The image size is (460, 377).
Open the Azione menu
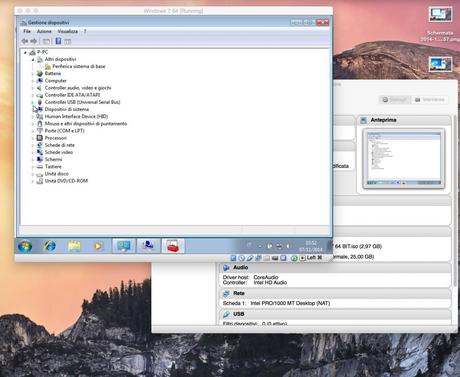[x=44, y=31]
